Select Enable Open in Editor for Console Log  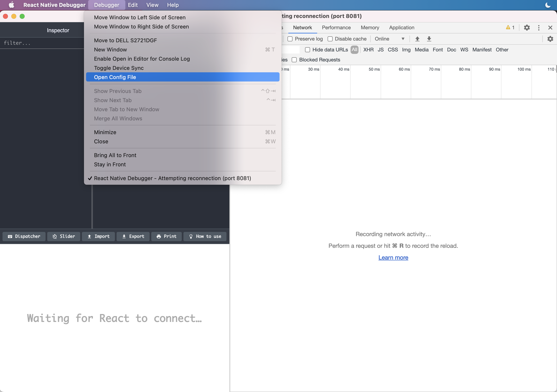183,59
